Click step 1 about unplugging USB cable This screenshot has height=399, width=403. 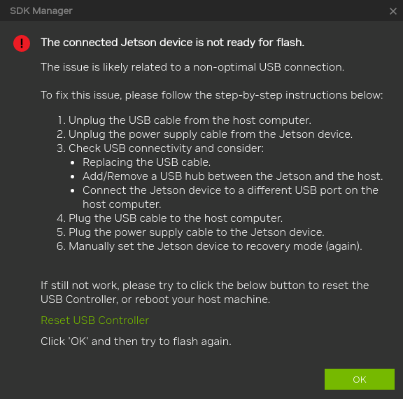184,120
